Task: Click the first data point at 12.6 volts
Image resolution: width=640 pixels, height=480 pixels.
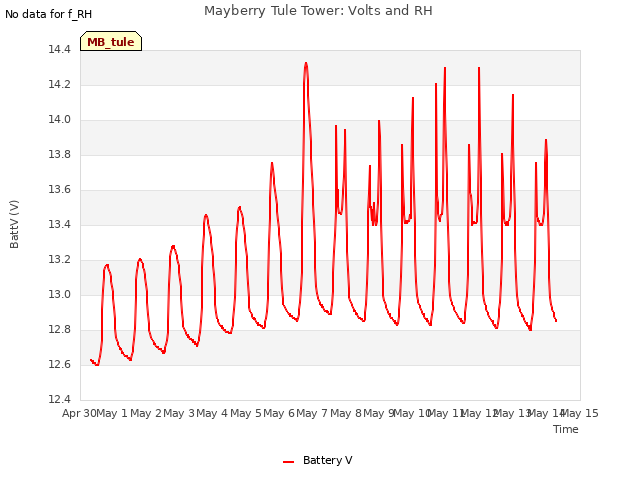Action: coord(91,360)
